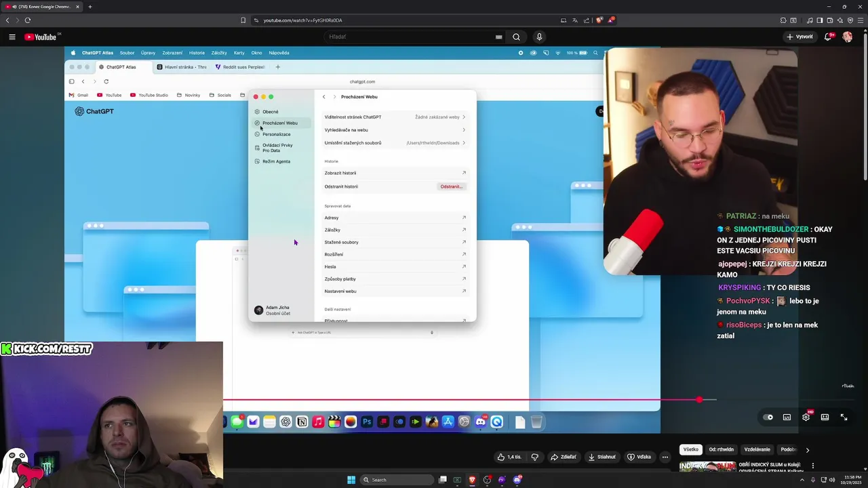Select the Od: rthwldn filter chip

[x=722, y=449]
